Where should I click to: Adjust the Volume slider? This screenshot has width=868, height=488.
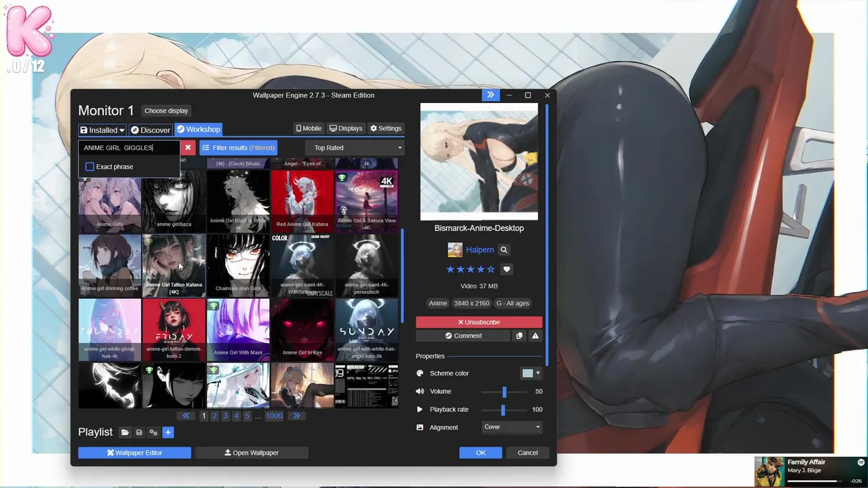coord(504,392)
